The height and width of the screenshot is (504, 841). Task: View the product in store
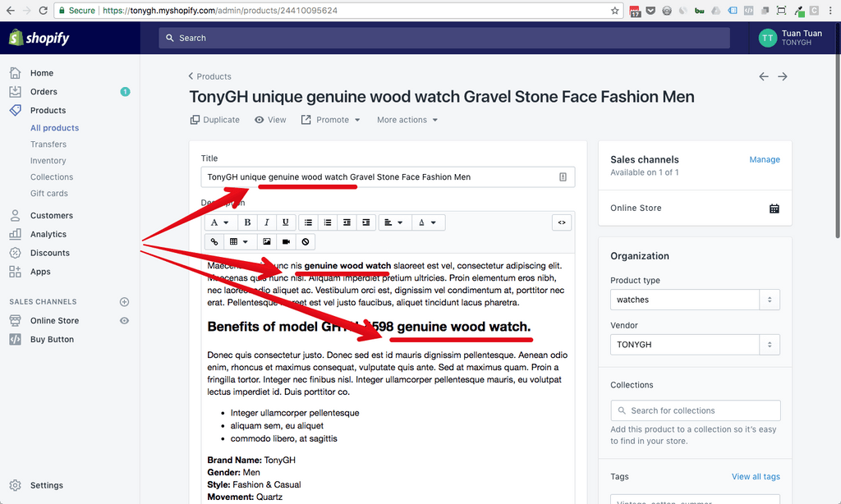270,120
